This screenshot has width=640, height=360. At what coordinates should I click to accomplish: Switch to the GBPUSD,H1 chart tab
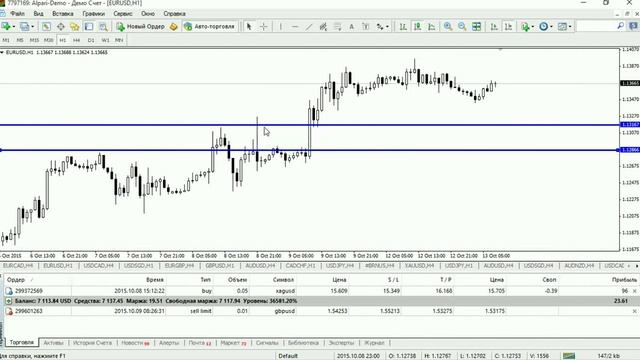point(220,266)
